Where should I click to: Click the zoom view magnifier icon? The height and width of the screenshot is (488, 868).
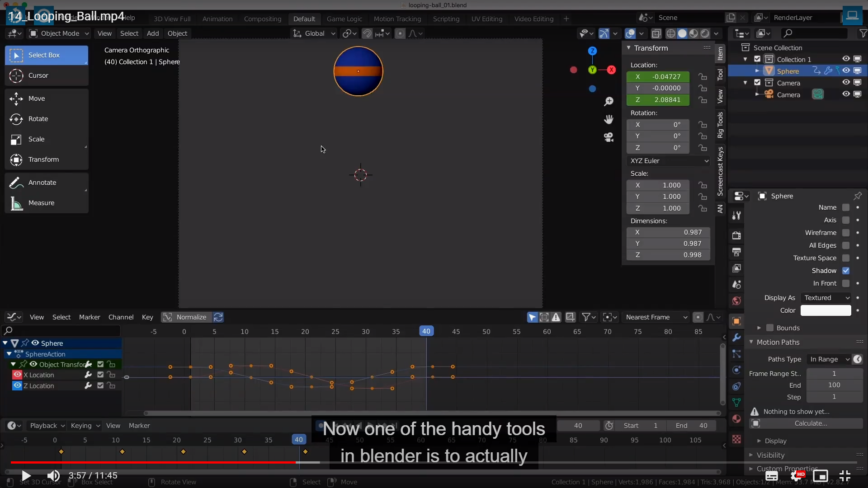point(609,101)
